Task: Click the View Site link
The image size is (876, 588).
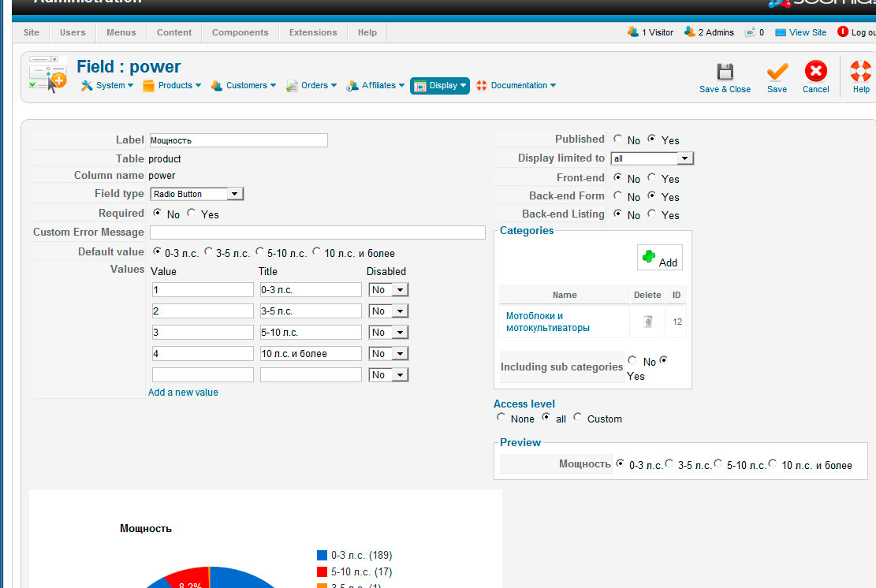Action: coord(808,32)
